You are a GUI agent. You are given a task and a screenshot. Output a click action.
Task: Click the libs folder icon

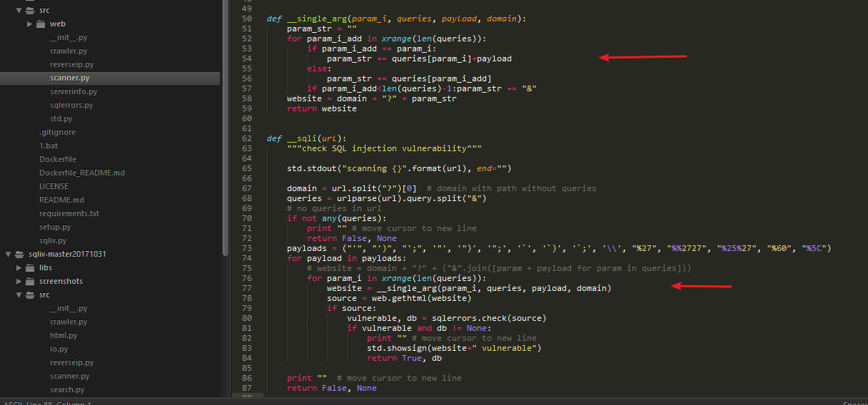(x=29, y=267)
